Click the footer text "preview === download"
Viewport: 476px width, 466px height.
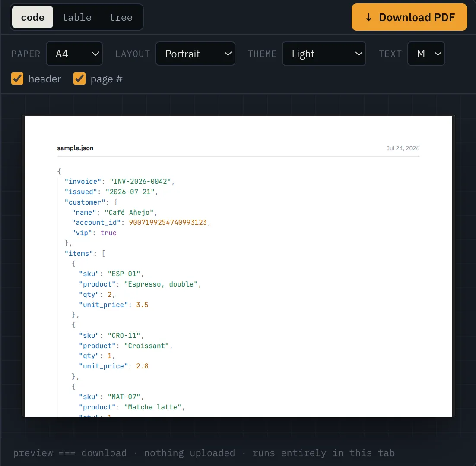coord(70,453)
